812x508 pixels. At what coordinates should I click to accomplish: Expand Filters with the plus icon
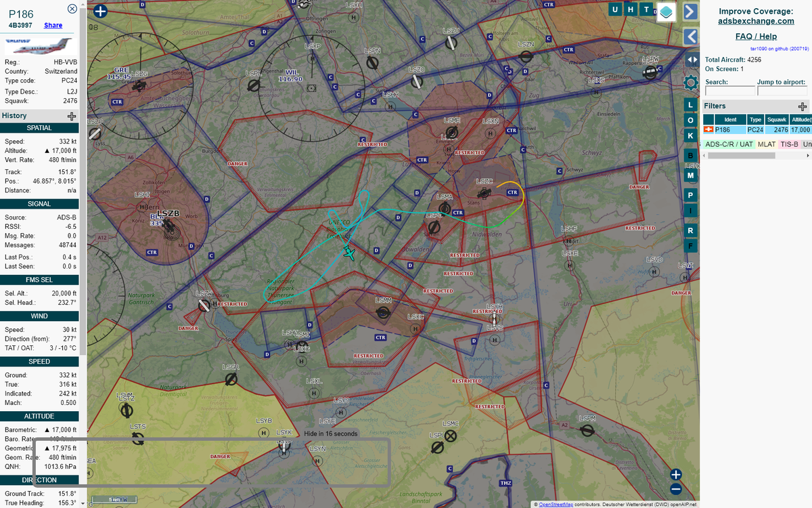tap(803, 106)
